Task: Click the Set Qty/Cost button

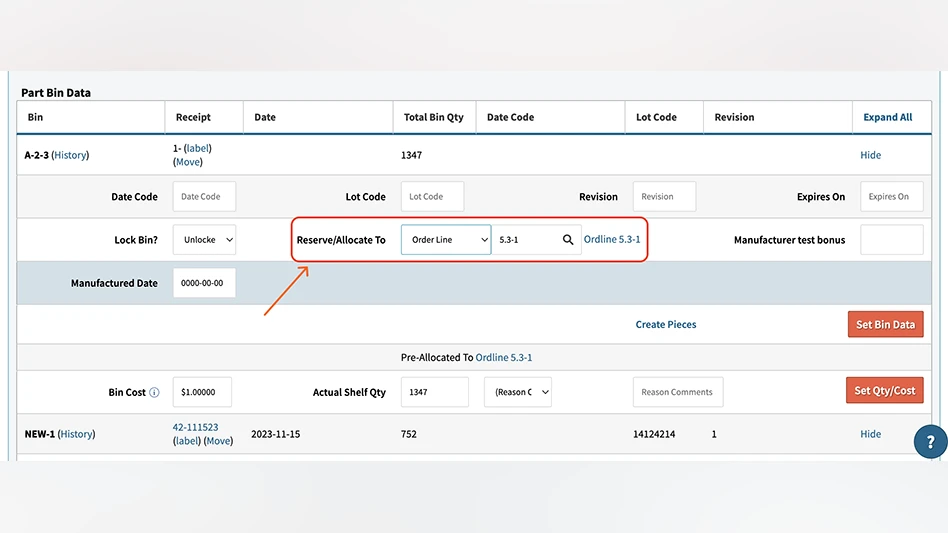Action: coord(885,390)
